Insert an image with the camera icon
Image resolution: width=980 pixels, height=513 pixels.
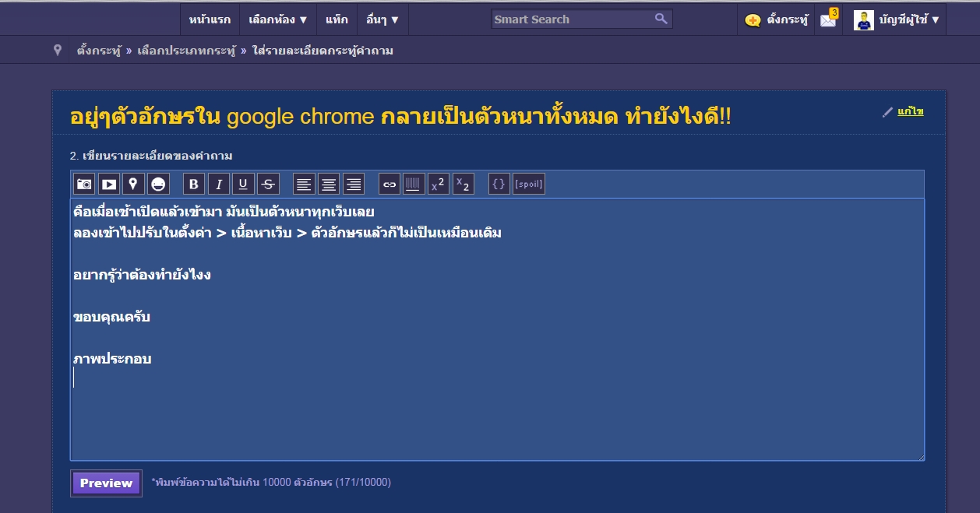click(84, 184)
